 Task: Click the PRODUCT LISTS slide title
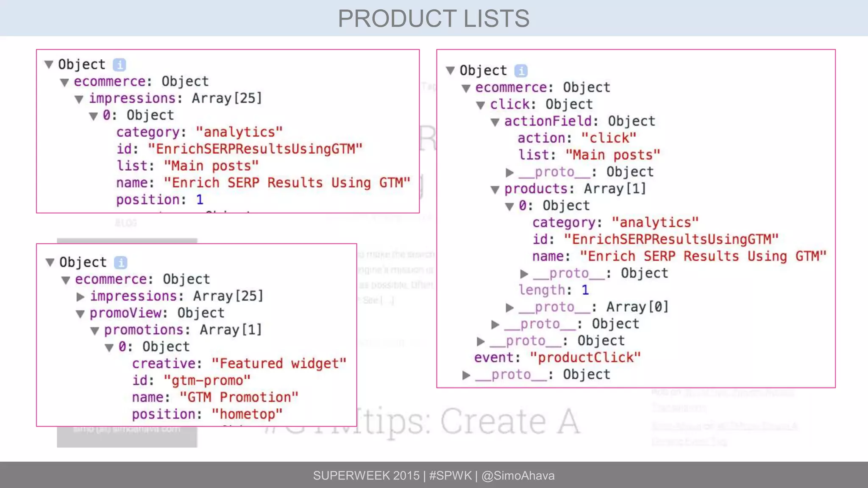tap(434, 19)
